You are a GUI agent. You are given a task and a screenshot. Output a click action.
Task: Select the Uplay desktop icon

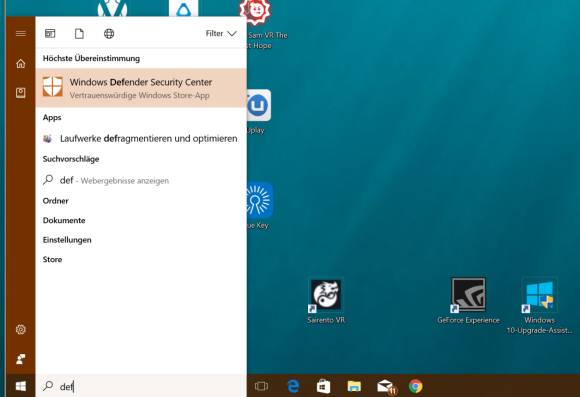click(258, 112)
